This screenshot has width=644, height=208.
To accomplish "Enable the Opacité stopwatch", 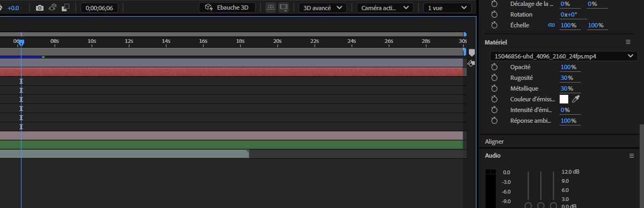I will pos(495,67).
